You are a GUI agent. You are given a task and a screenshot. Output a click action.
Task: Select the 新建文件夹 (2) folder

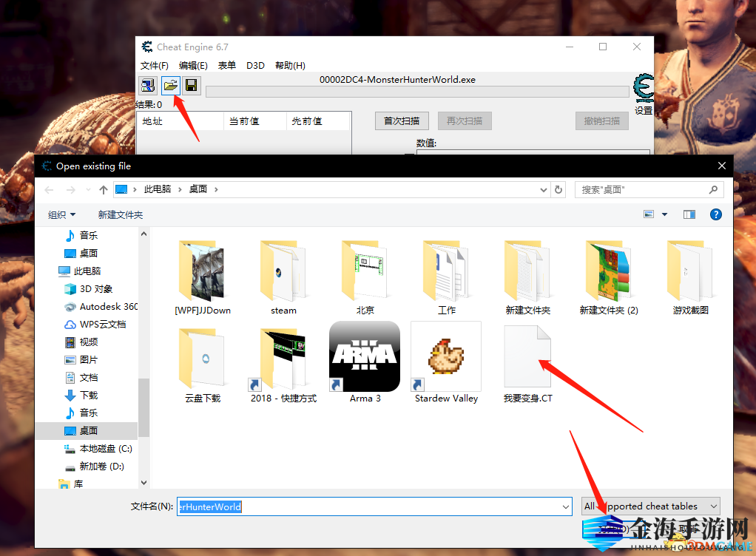609,277
